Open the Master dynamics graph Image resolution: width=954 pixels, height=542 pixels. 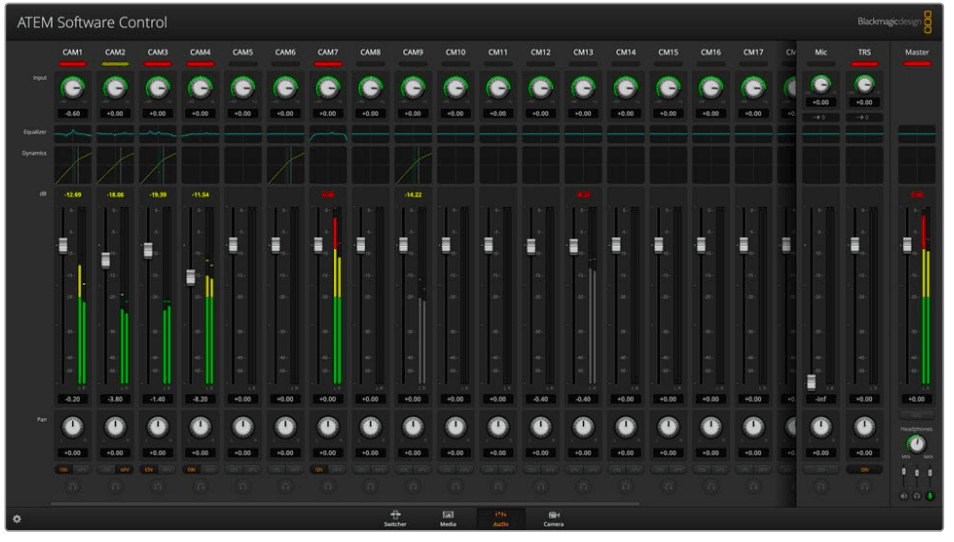click(917, 165)
